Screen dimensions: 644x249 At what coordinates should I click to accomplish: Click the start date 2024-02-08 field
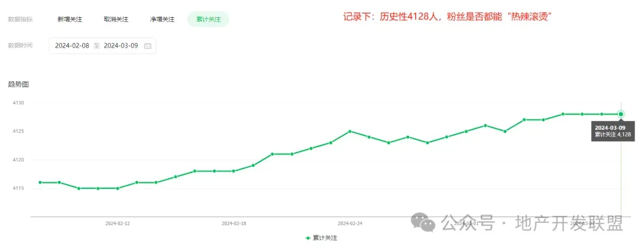72,45
